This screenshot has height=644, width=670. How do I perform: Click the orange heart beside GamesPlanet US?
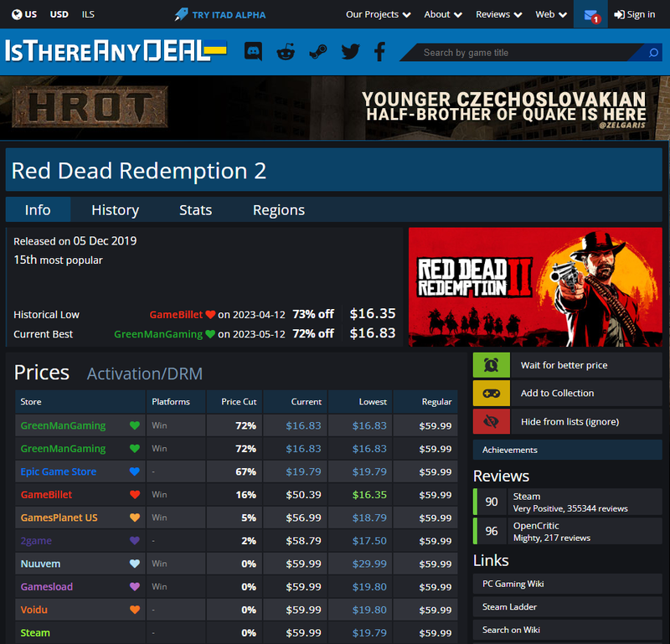135,518
